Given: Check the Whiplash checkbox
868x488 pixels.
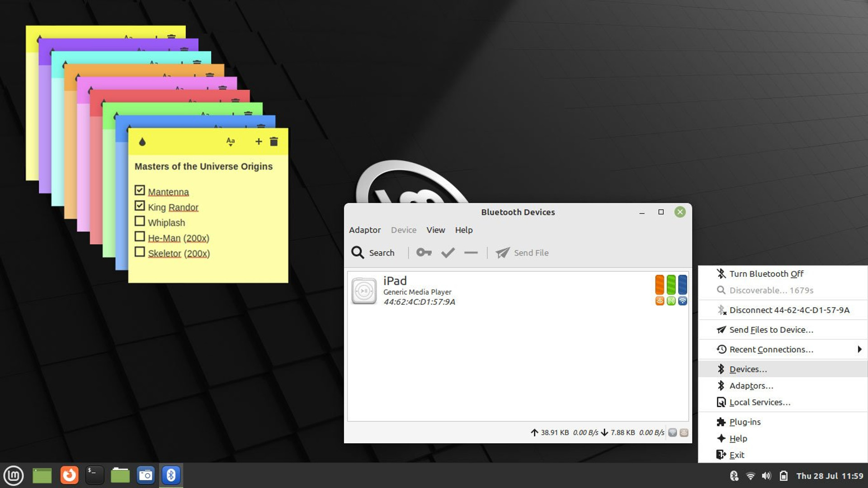Looking at the screenshot, I should (140, 221).
